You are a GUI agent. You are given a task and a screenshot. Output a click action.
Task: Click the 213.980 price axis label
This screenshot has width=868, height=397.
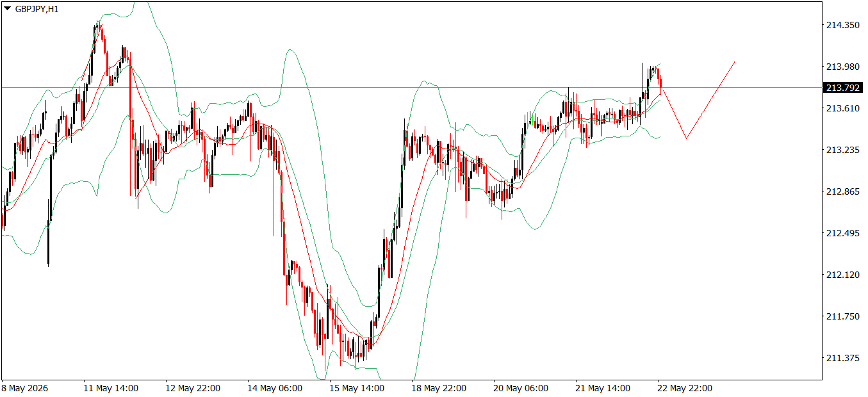tap(843, 67)
